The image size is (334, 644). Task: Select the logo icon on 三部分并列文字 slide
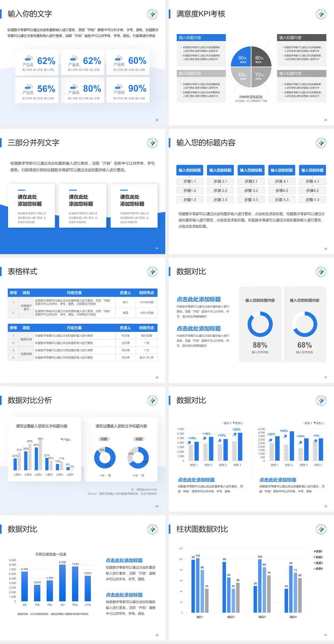click(152, 143)
